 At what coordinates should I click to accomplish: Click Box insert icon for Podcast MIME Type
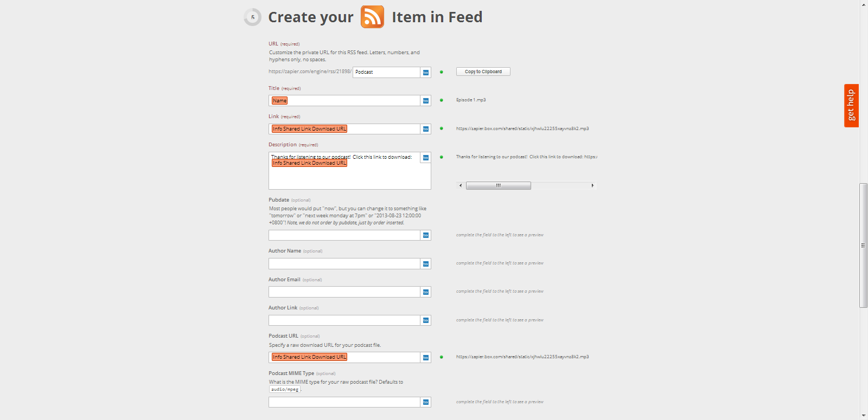click(426, 402)
